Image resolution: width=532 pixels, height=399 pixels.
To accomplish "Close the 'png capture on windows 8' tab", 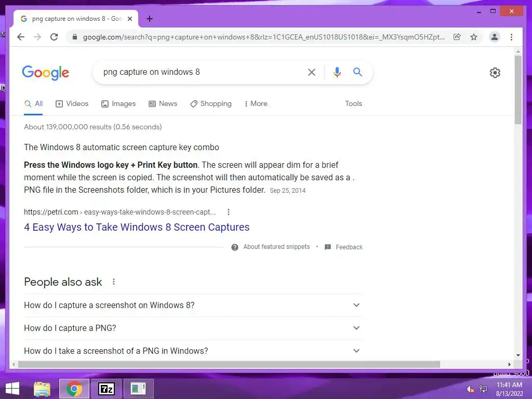I will click(x=129, y=19).
